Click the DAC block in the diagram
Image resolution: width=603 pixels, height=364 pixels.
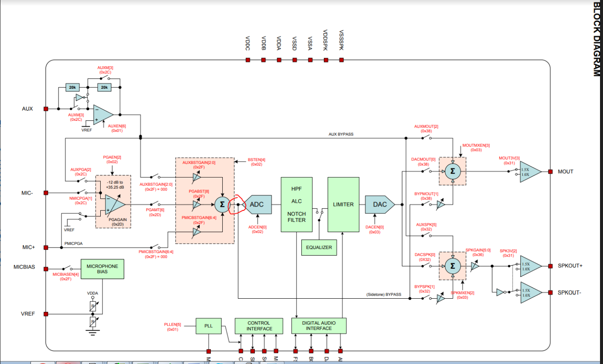[380, 204]
